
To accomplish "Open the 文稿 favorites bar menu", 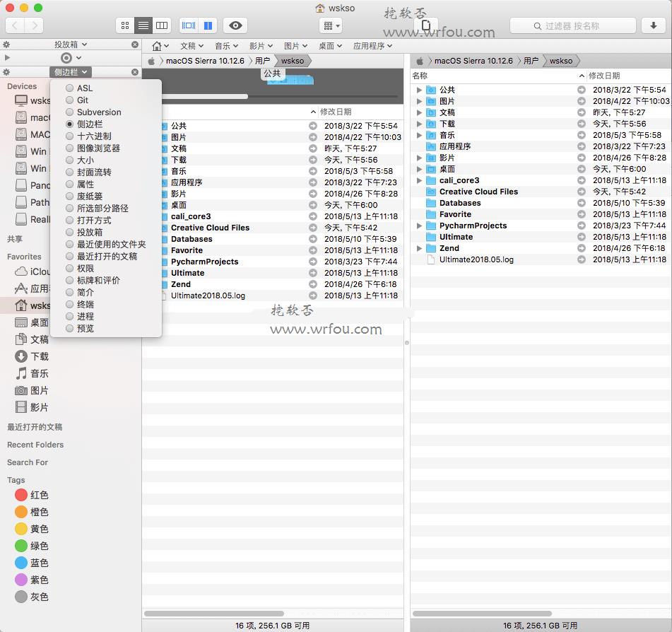I will tap(191, 46).
